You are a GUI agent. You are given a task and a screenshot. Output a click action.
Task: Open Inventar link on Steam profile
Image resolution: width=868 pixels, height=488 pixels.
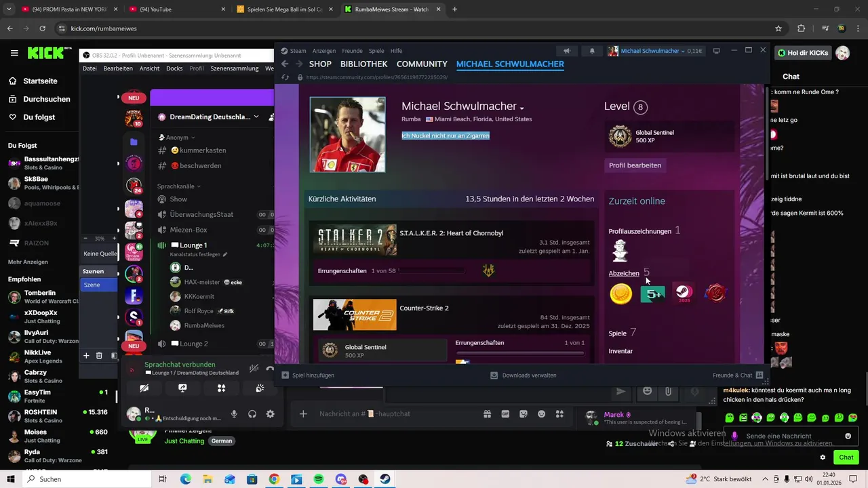coord(620,351)
